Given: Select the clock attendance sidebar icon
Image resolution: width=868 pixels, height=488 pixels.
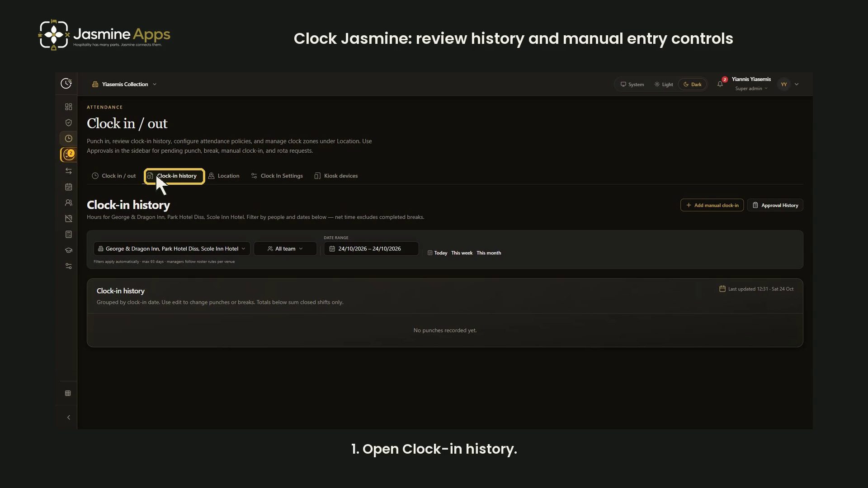Looking at the screenshot, I should 68,139.
